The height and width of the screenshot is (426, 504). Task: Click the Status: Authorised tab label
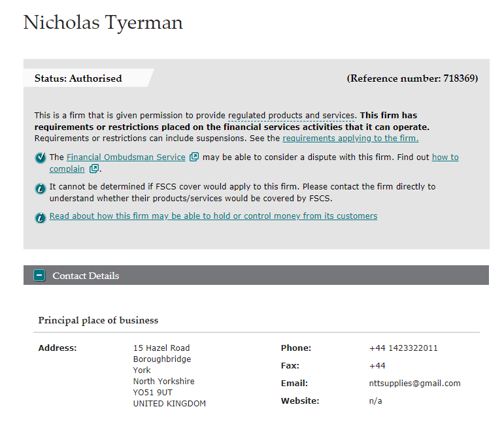pos(78,78)
